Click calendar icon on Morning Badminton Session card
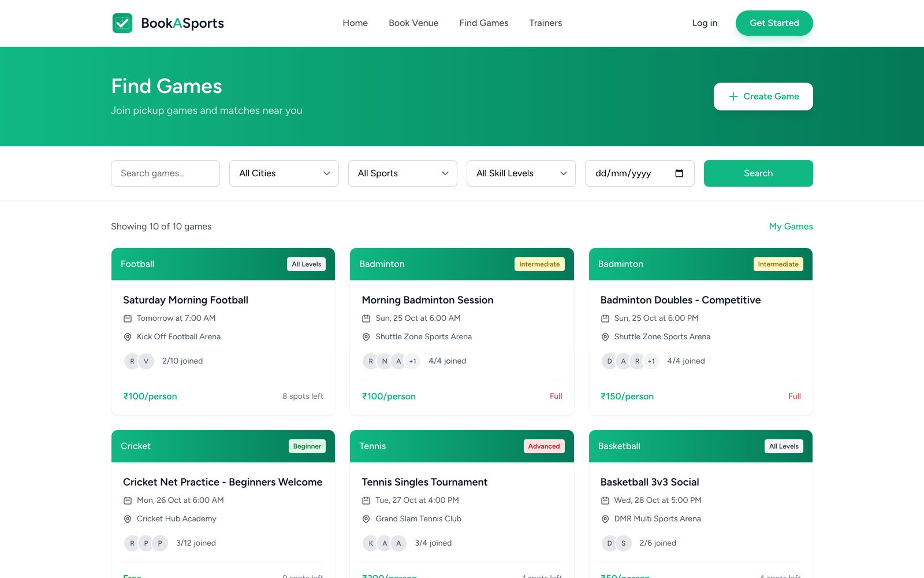This screenshot has width=924, height=578. click(366, 318)
